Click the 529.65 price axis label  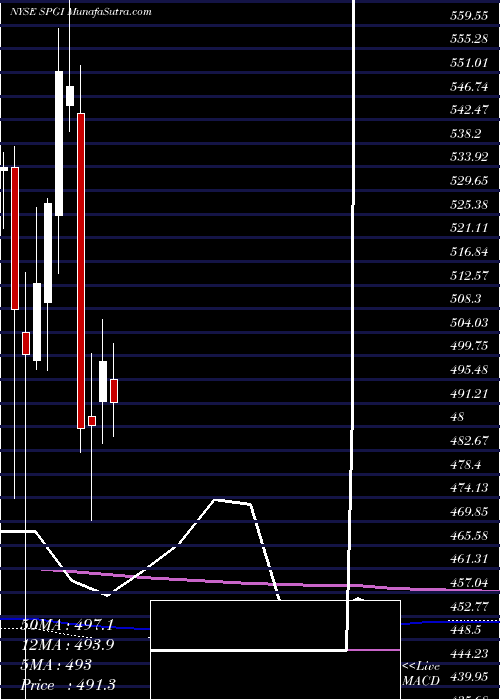[468, 182]
